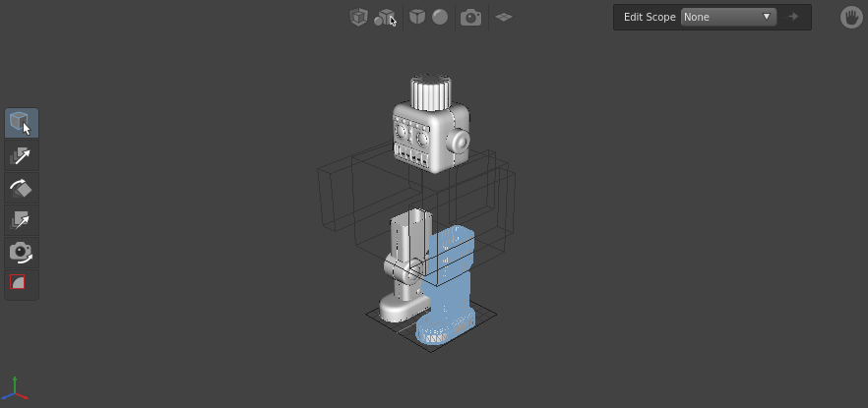Viewport: 868px width, 408px height.
Task: Open the viewport camera menu
Action: [x=471, y=18]
